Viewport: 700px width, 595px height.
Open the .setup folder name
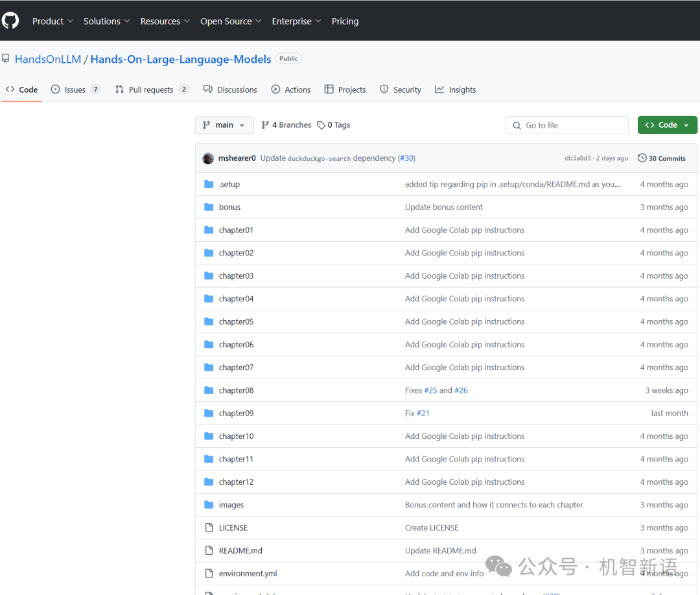tap(229, 184)
